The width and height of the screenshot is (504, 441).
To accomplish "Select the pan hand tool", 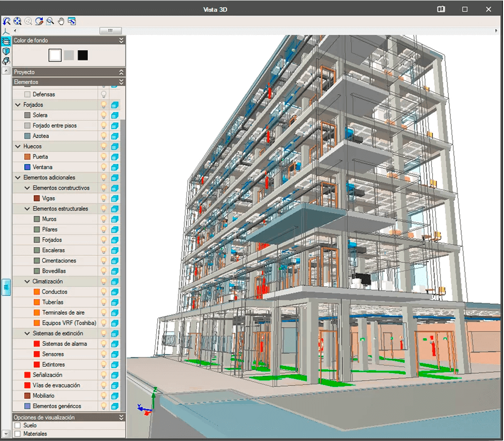I will click(x=61, y=21).
